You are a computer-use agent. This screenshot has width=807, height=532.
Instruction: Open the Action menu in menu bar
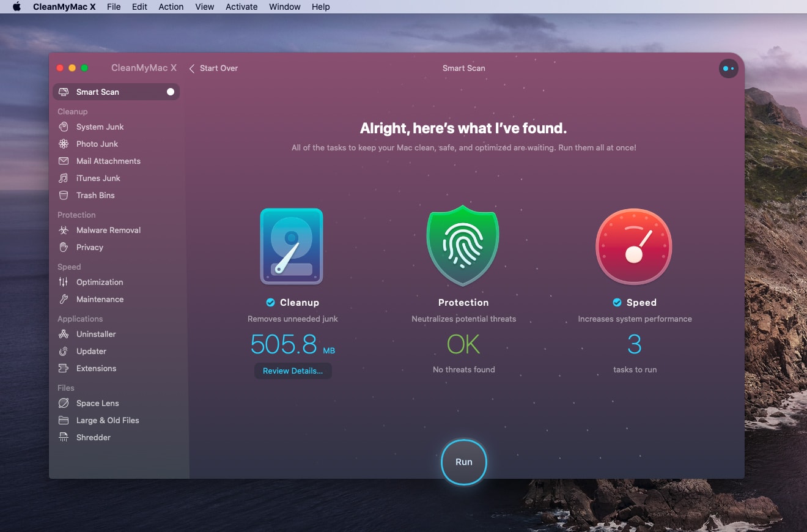(x=171, y=7)
